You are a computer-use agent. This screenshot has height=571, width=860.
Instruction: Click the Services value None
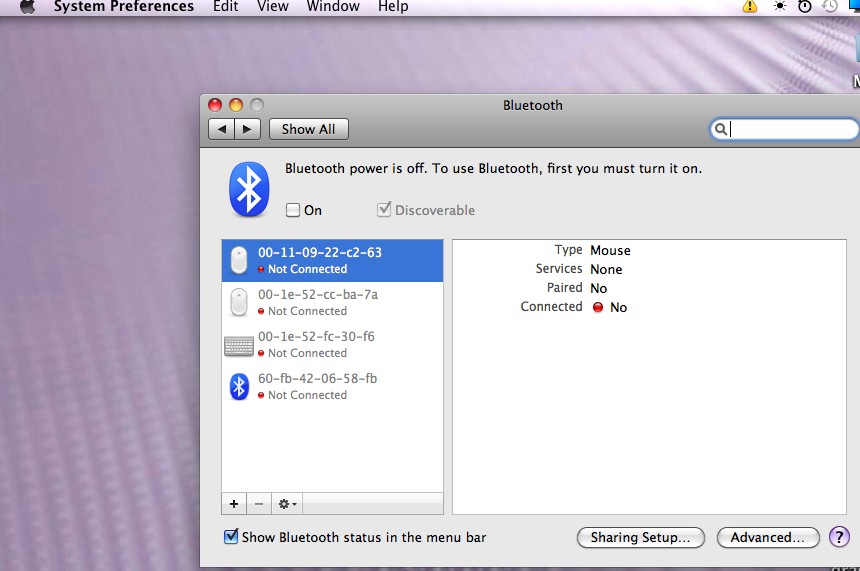tap(606, 269)
